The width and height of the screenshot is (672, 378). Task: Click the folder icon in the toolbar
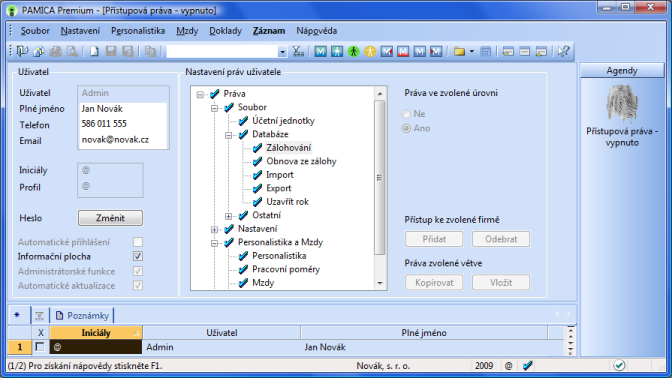[459, 51]
